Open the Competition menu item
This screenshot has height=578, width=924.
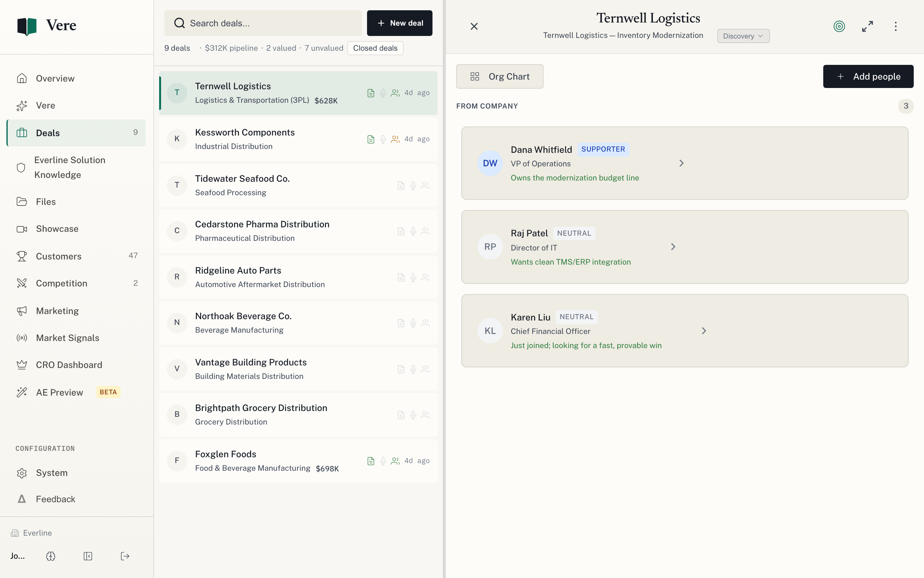click(x=76, y=283)
